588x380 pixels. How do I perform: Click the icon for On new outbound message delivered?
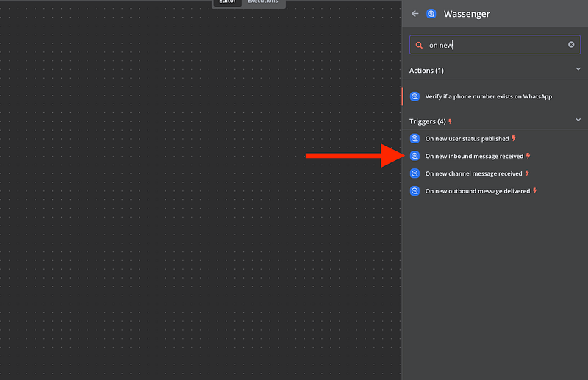415,191
